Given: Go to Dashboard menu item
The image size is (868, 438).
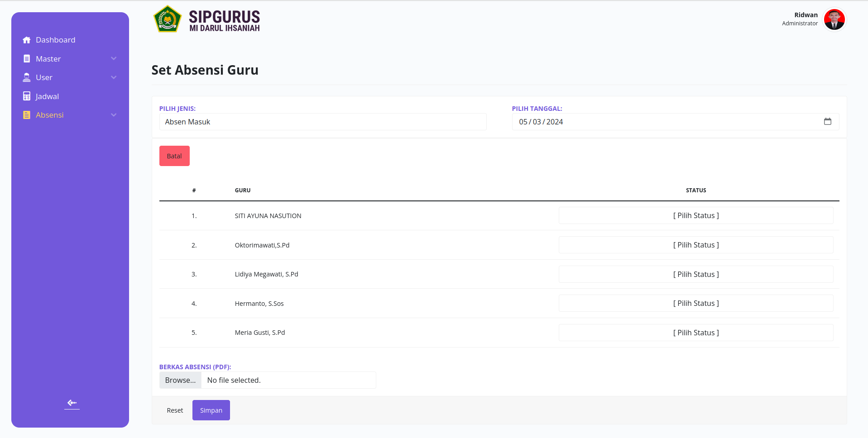Looking at the screenshot, I should click(x=56, y=40).
